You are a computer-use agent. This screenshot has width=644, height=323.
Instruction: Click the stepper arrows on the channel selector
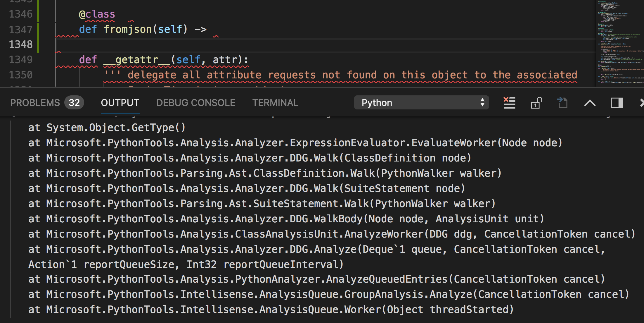[483, 103]
